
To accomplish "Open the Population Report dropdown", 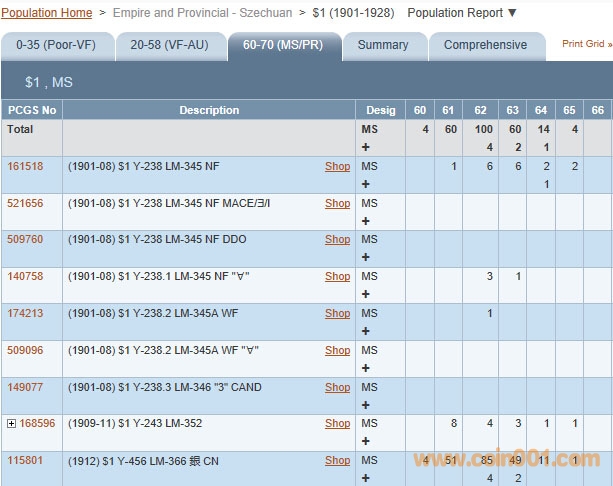I will (x=464, y=13).
